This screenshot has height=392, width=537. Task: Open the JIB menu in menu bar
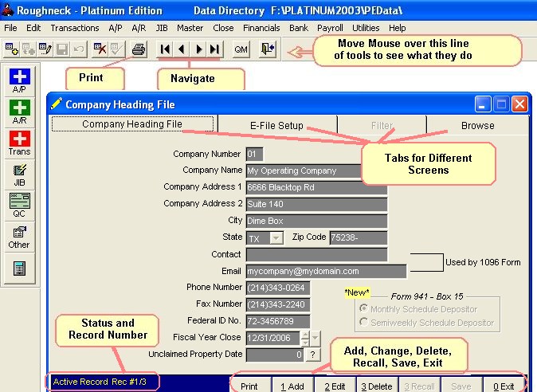pos(162,28)
